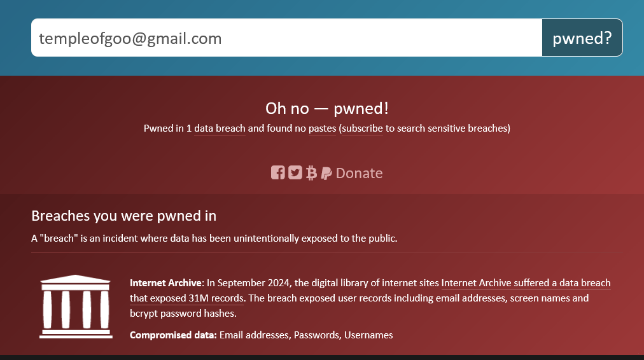
Task: Click the "Breaches you were pwned in" heading
Action: point(124,216)
